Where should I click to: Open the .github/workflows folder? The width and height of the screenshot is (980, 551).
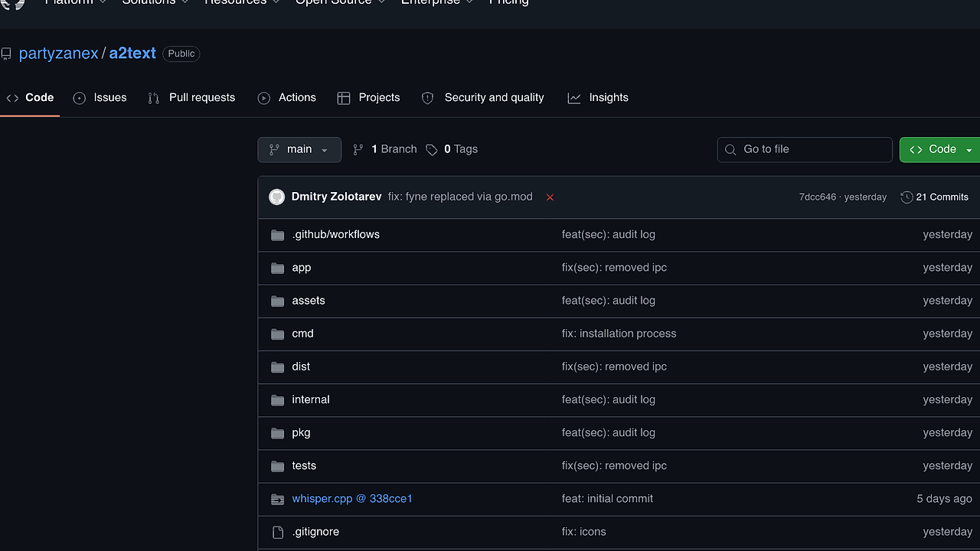point(335,234)
